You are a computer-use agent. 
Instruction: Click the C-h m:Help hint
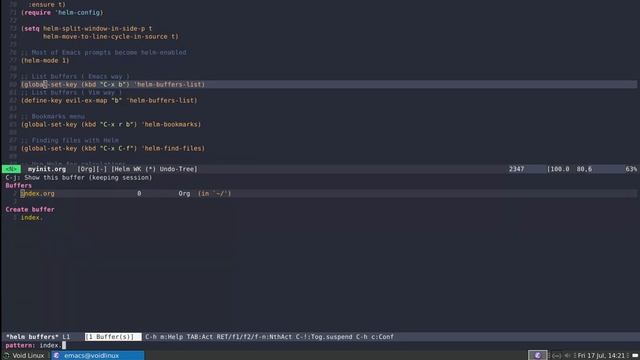(x=164, y=337)
